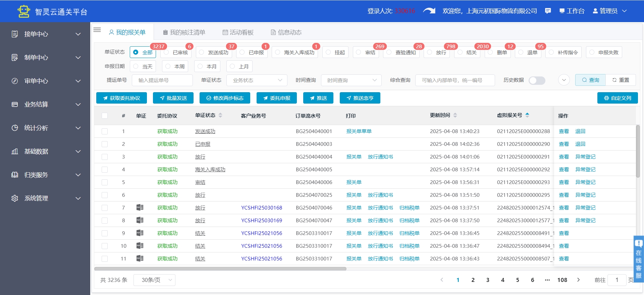Image resolution: width=644 pixels, height=295 pixels.
Task: Sort by 虚拟报关号 column arrows
Action: pyautogui.click(x=527, y=115)
